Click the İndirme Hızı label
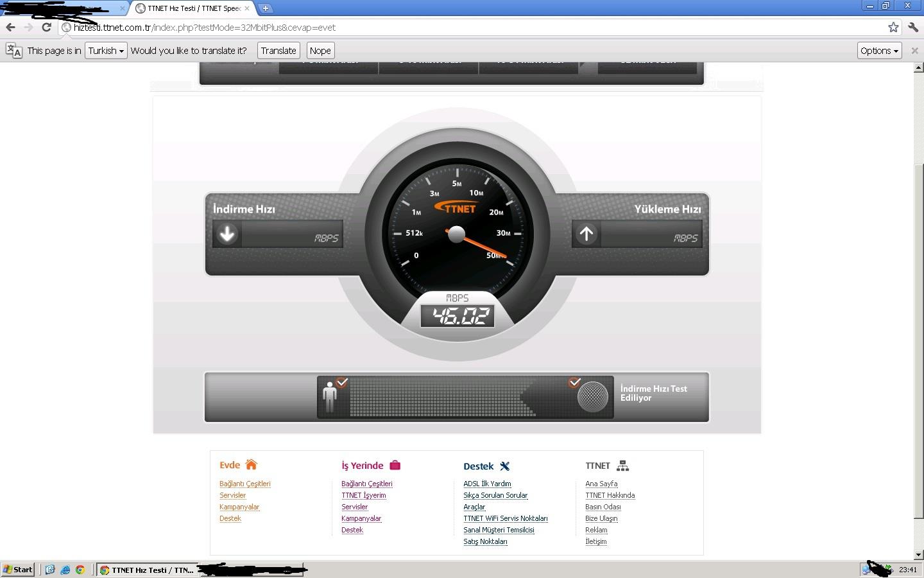The image size is (924, 578). coord(244,209)
